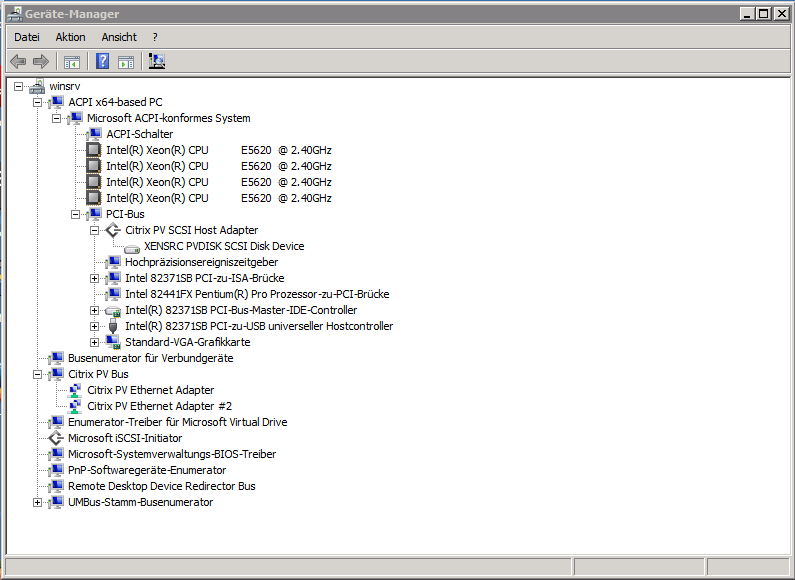Click the 'ACPI x64-based PC' label
This screenshot has height=580, width=795.
click(x=115, y=102)
